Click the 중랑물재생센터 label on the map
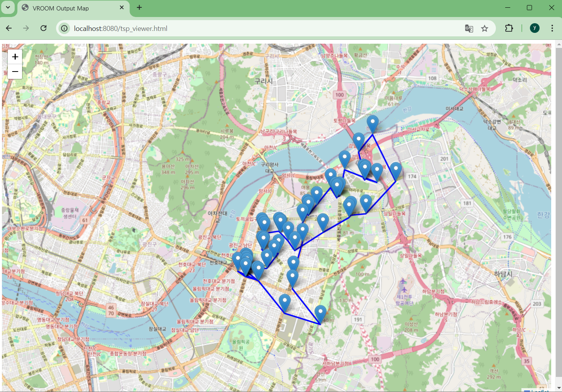The image size is (562, 392). tap(70, 213)
